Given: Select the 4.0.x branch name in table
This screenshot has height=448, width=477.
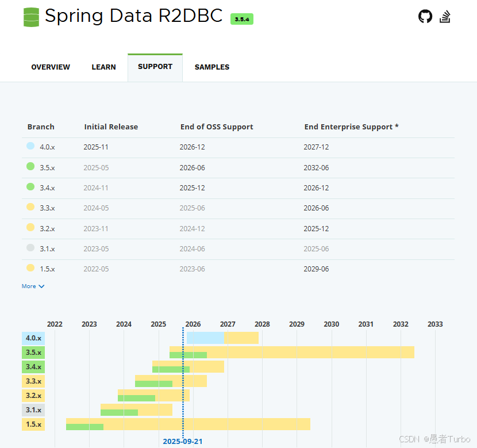Looking at the screenshot, I should click(47, 147).
